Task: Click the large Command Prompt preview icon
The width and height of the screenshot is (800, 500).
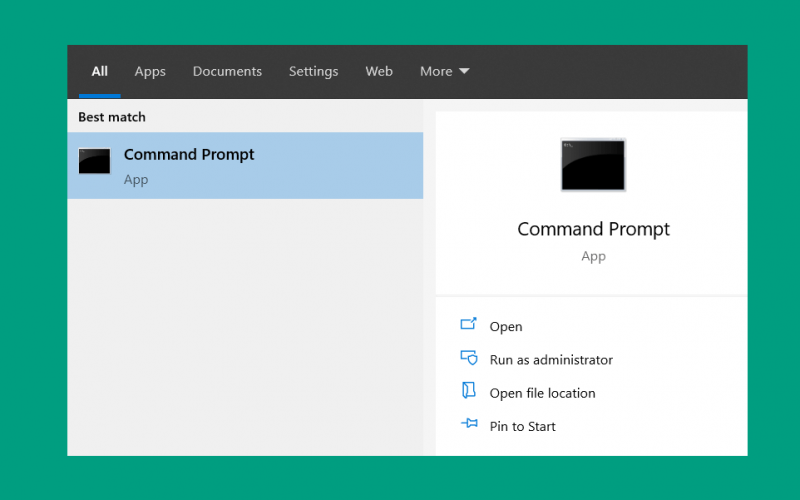Action: point(593,165)
